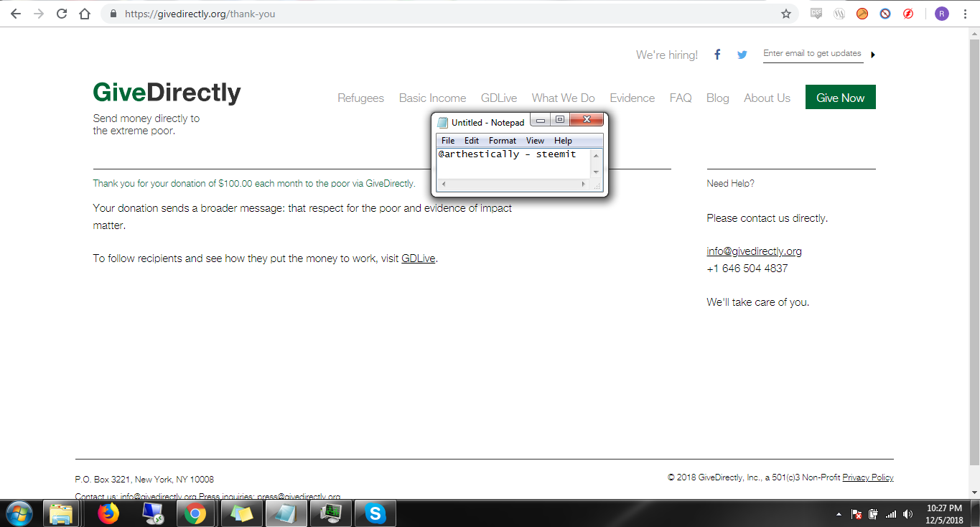The image size is (980, 527).
Task: Open the purple R profile avatar
Action: click(x=942, y=14)
